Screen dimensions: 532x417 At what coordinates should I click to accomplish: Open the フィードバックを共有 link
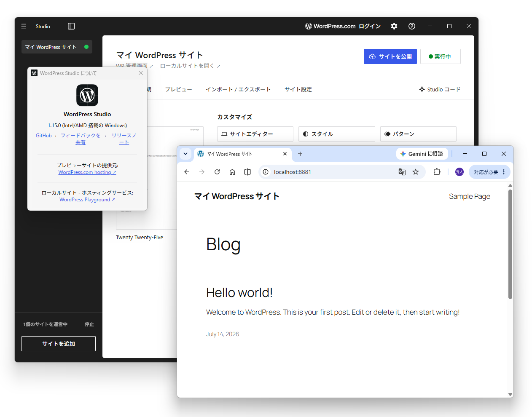pos(81,139)
